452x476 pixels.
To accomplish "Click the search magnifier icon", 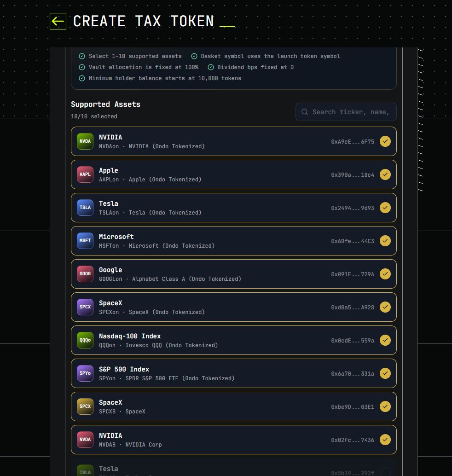I will click(x=304, y=112).
